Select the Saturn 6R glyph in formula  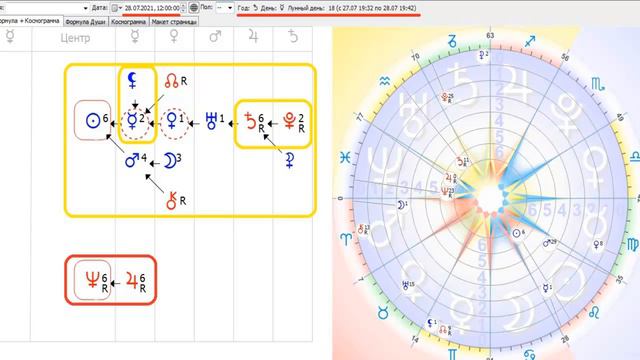[x=254, y=122]
